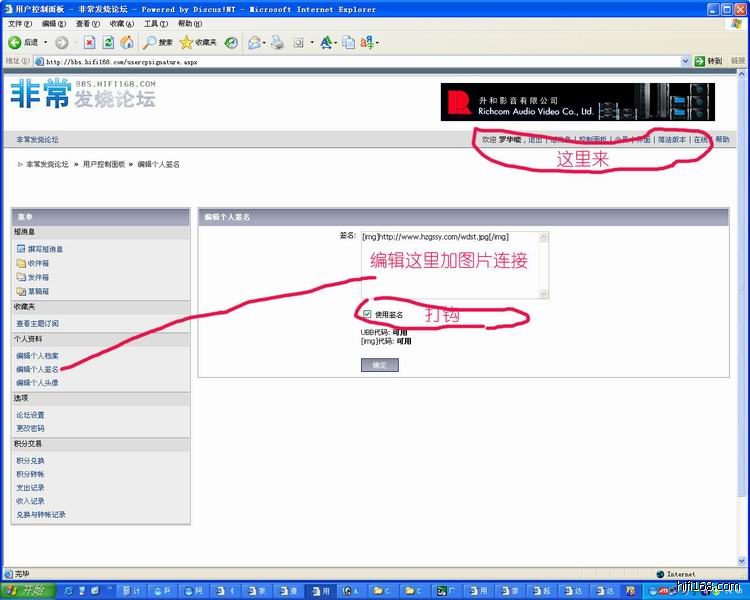Click the red Stop loading icon
The width and height of the screenshot is (750, 600).
point(90,43)
